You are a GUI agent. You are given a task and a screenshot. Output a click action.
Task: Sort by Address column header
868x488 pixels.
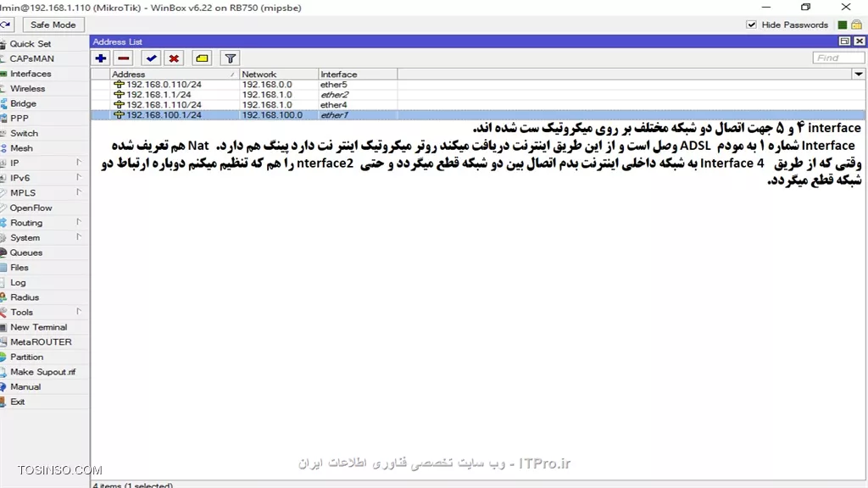[x=174, y=75]
